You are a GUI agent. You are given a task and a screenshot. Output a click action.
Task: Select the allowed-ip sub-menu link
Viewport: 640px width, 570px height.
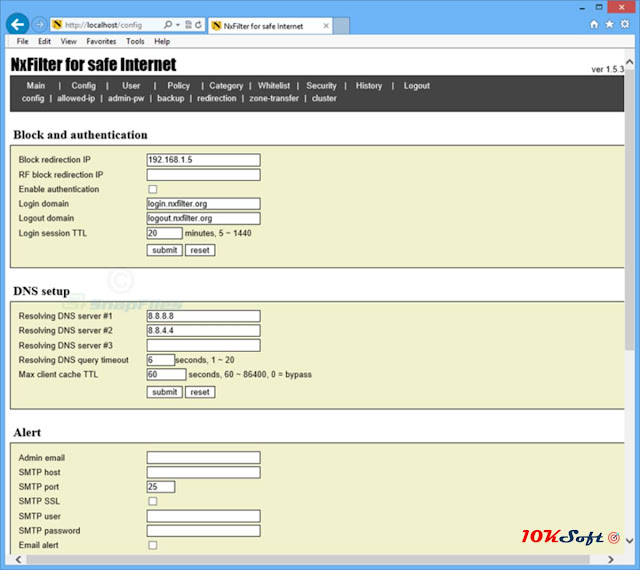[x=76, y=98]
